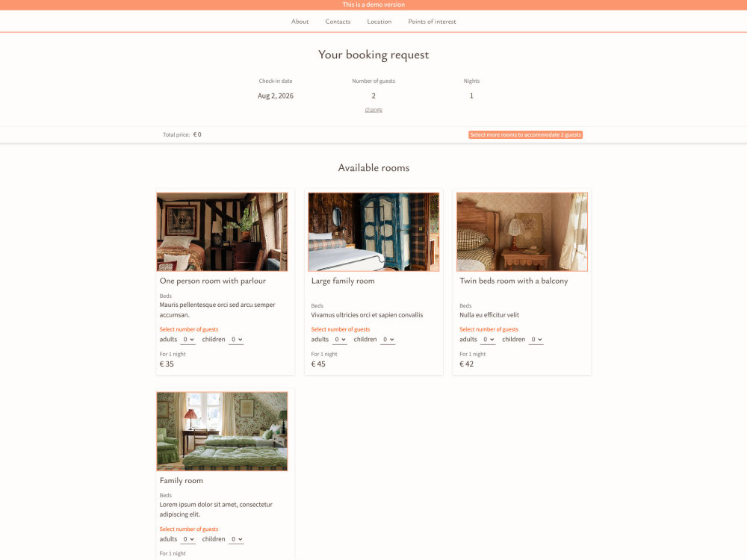Click 'Your booking request' heading
The width and height of the screenshot is (747, 560).
(373, 55)
